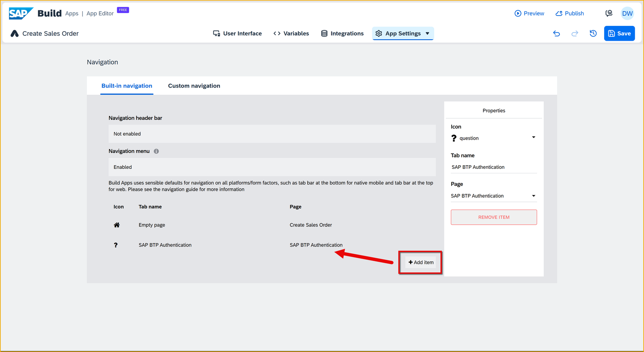Select SAP BTP Authentication tab name cell
The image size is (644, 352).
165,245
